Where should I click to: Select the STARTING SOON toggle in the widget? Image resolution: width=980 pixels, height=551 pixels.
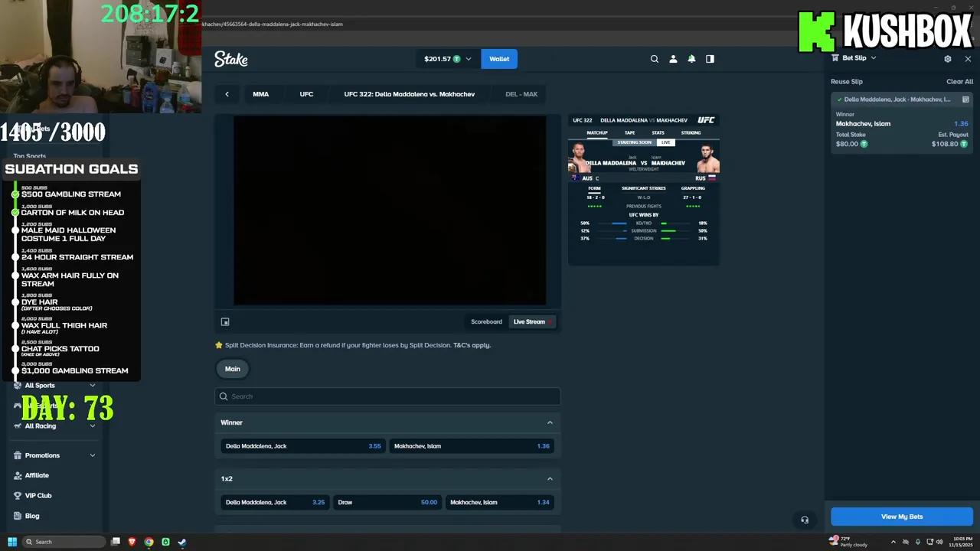pos(634,142)
